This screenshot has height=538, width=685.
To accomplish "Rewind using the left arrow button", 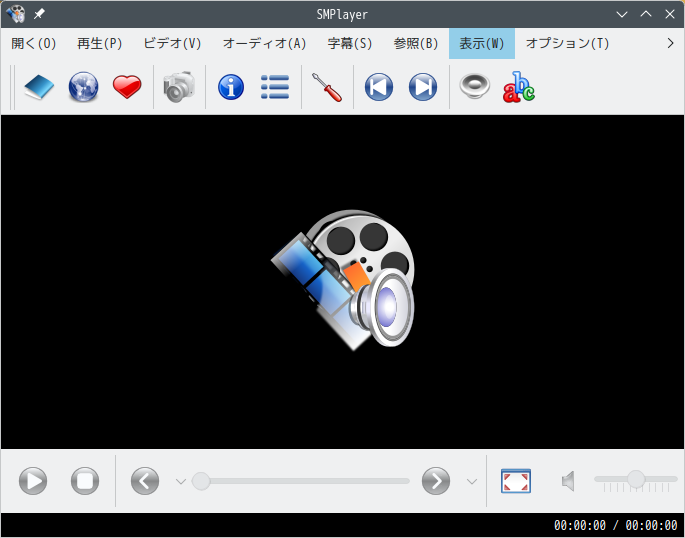I will [x=145, y=481].
